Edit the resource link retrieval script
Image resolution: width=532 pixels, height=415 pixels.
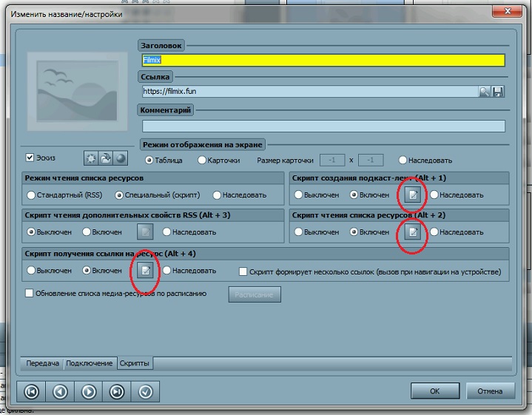click(146, 271)
